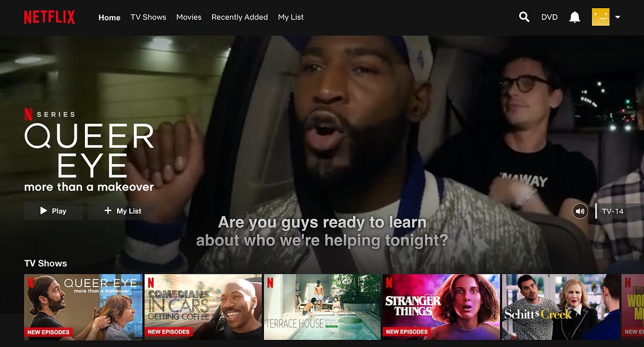Screen dimensions: 644x347
Task: Click the 'more than a makeover' tagline
Action: tap(89, 187)
